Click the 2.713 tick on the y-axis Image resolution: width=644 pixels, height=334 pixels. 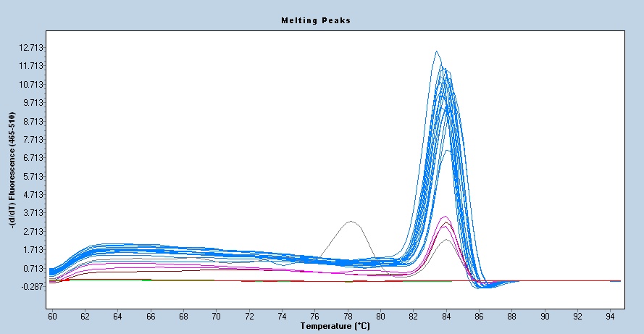pos(33,231)
